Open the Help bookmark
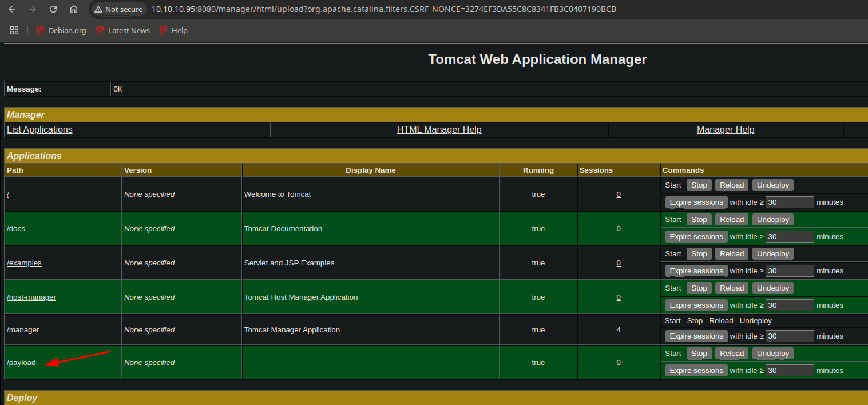The image size is (868, 405). pos(173,30)
